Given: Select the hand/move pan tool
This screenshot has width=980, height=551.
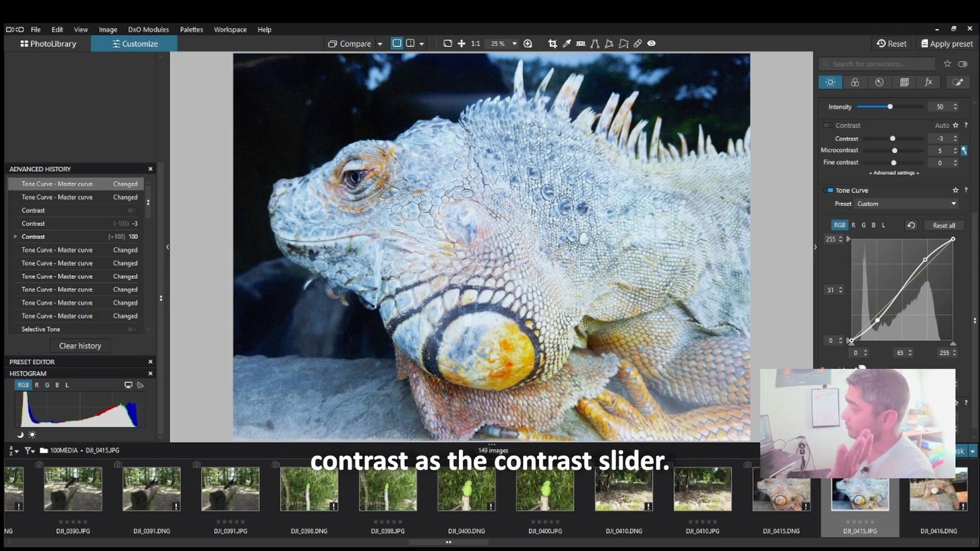Looking at the screenshot, I should click(x=461, y=43).
